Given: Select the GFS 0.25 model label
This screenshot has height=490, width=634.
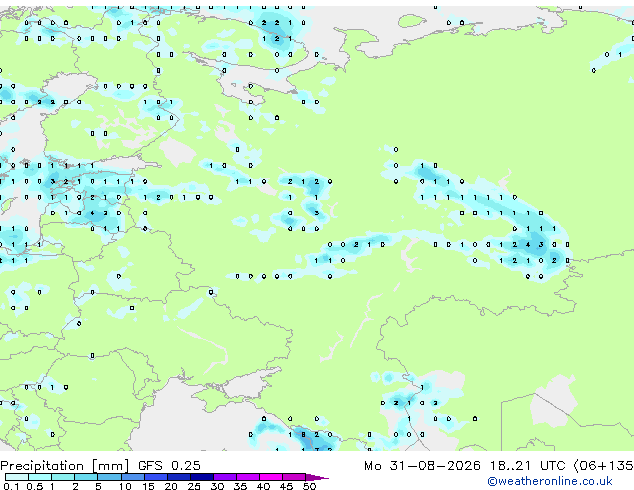Looking at the screenshot, I should pyautogui.click(x=169, y=466).
